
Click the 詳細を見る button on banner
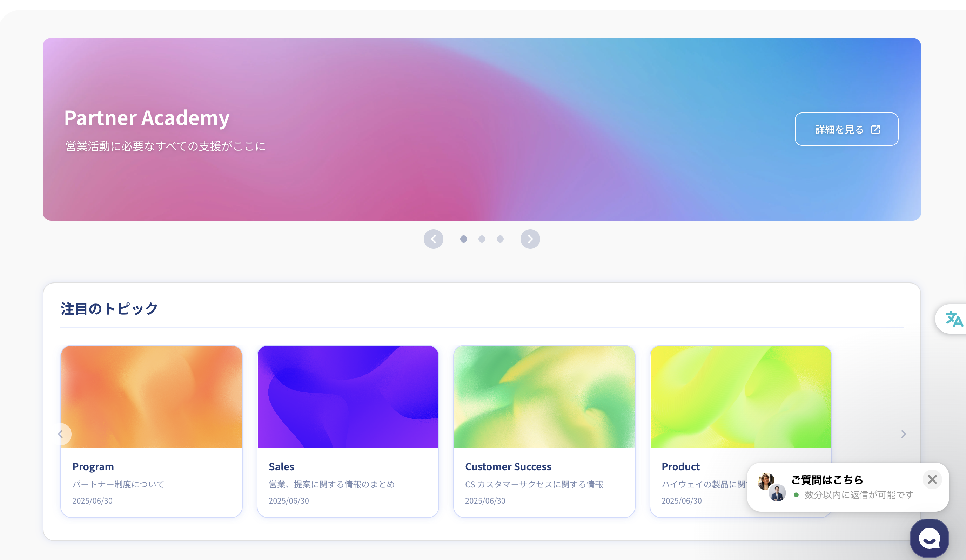coord(846,129)
